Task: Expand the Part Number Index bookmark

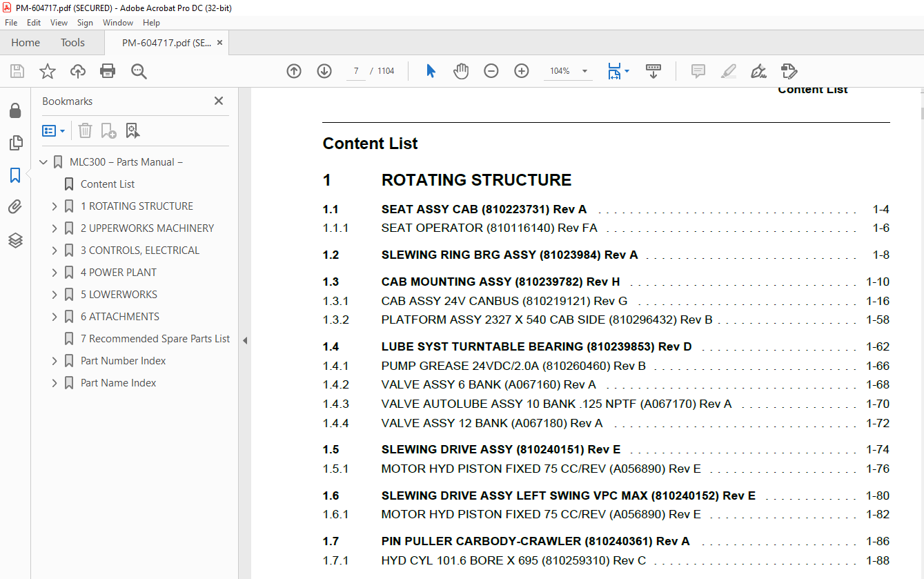Action: 55,361
